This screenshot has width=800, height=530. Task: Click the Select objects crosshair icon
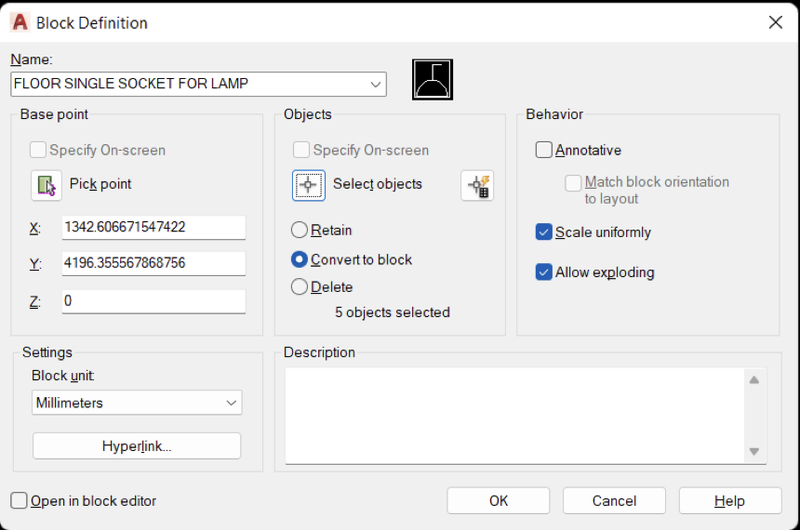309,185
